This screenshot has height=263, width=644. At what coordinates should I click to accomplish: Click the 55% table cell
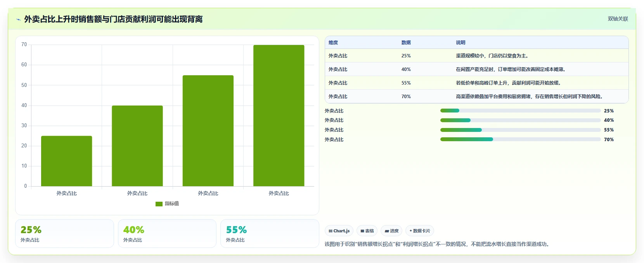point(406,83)
